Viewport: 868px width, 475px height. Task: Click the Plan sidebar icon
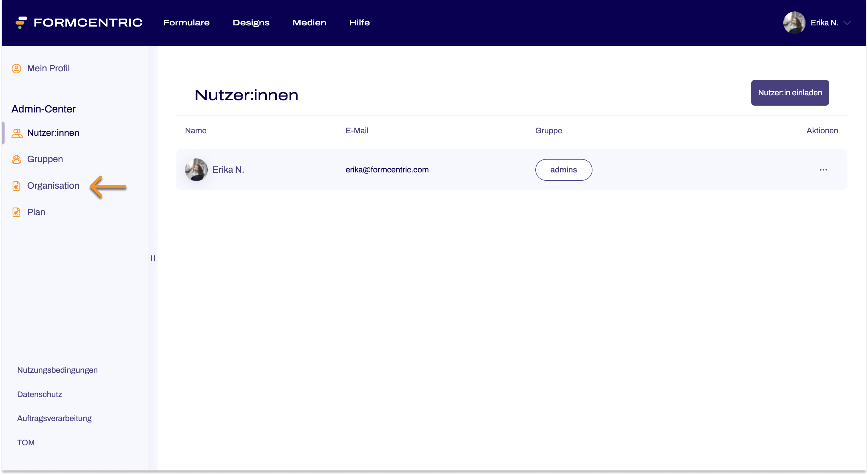click(16, 212)
